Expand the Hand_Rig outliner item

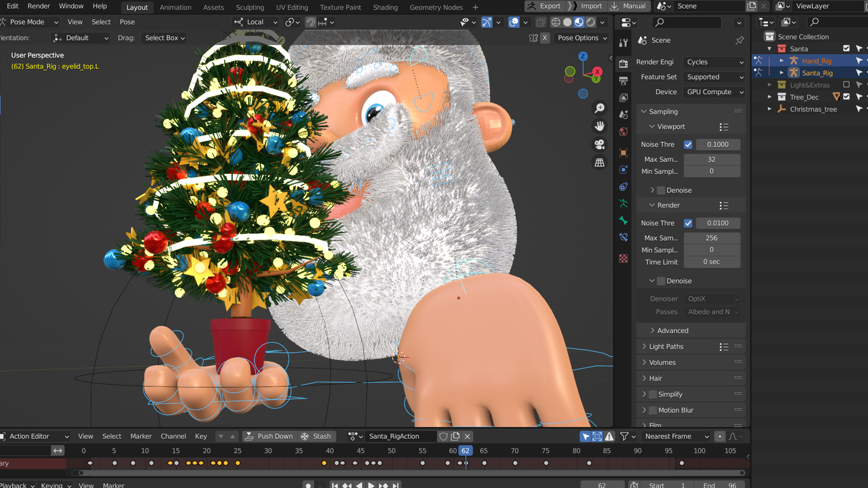coord(782,61)
